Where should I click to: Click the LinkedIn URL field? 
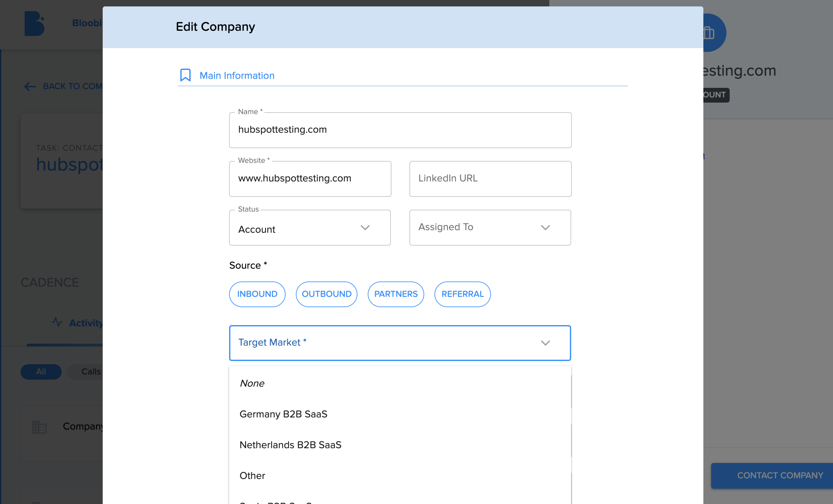tap(490, 179)
